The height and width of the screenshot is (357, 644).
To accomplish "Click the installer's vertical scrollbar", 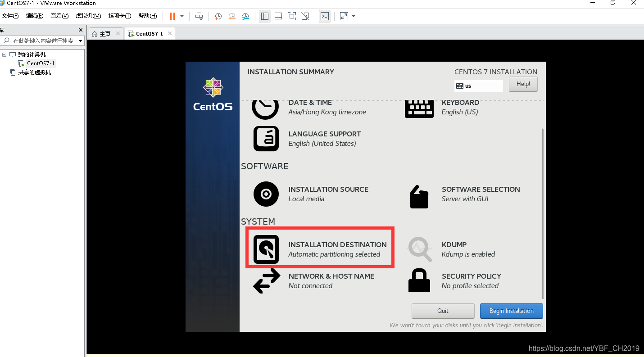I will pos(543,214).
